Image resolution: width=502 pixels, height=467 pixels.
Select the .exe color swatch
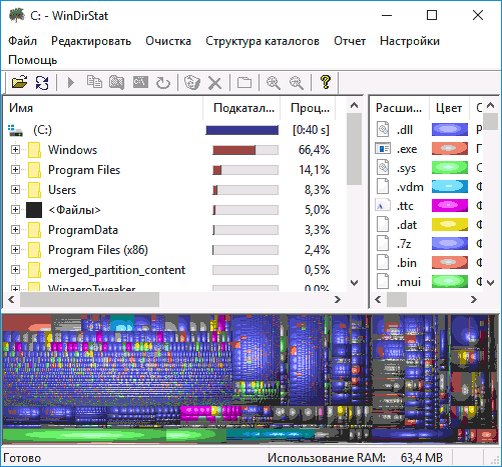[450, 148]
